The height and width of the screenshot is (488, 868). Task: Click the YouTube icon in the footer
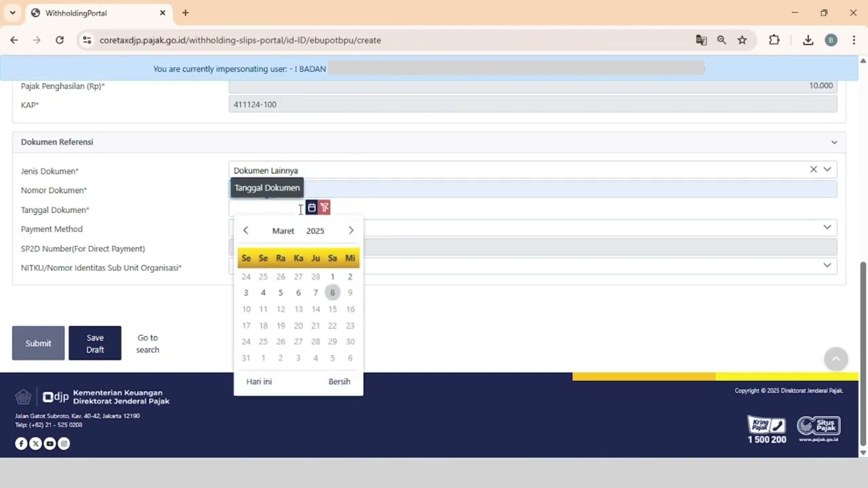[x=50, y=444]
